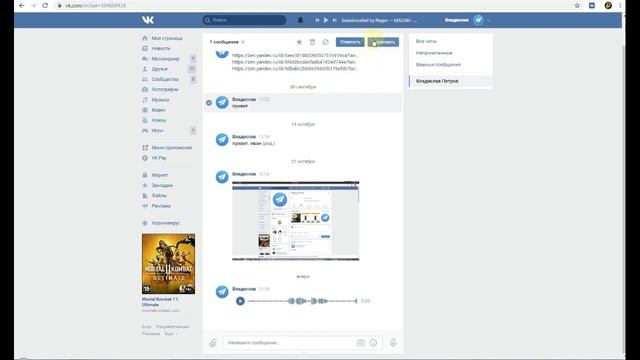The image size is (640, 360).
Task: Click the avatar beside the voice message
Action: click(222, 292)
